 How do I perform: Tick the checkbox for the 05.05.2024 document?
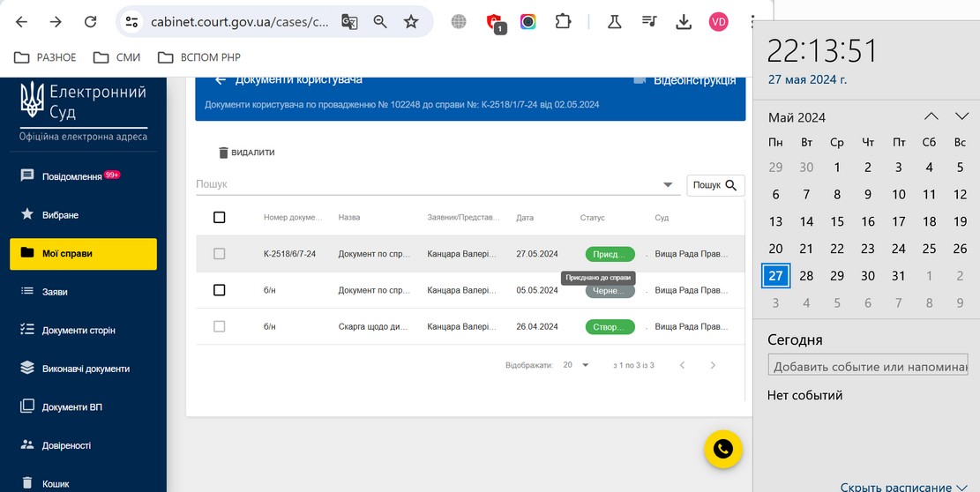219,290
